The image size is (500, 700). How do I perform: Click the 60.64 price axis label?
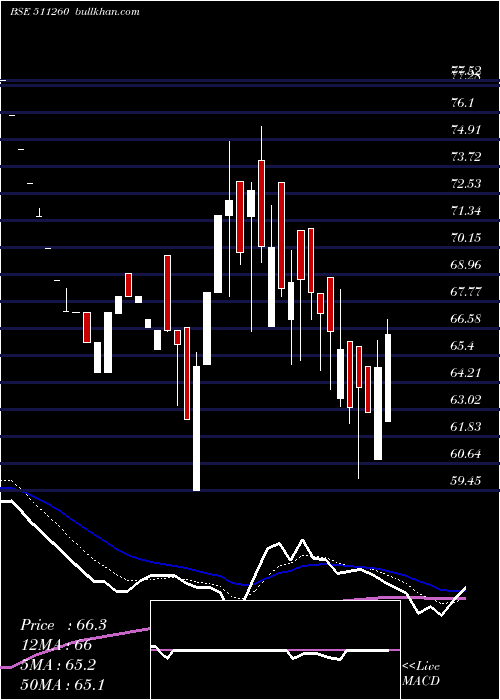click(x=466, y=454)
